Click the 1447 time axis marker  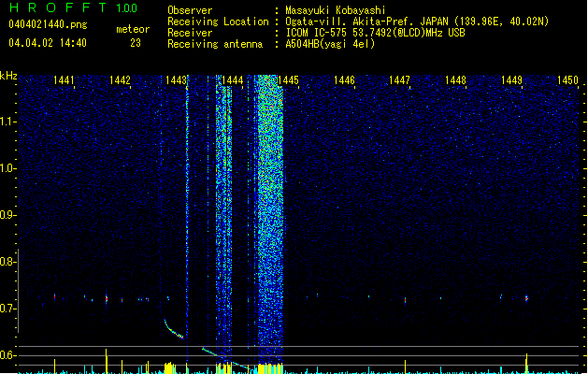point(399,79)
